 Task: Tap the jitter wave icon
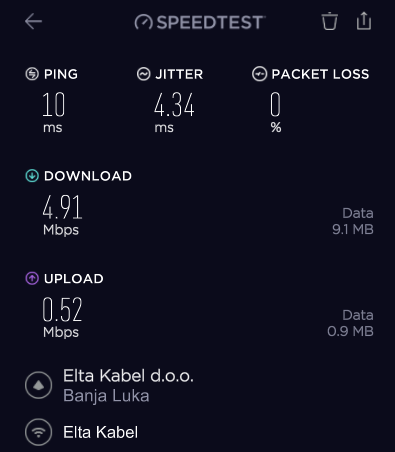[144, 74]
